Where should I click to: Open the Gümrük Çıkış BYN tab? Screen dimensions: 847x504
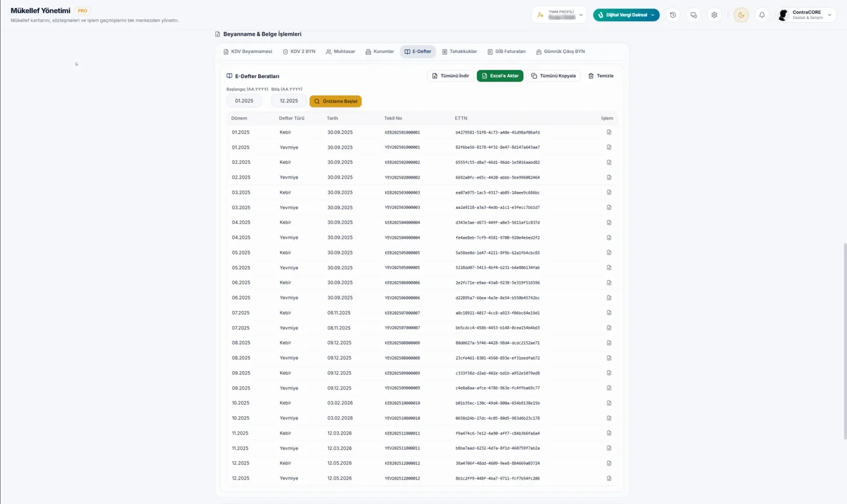[x=560, y=52]
